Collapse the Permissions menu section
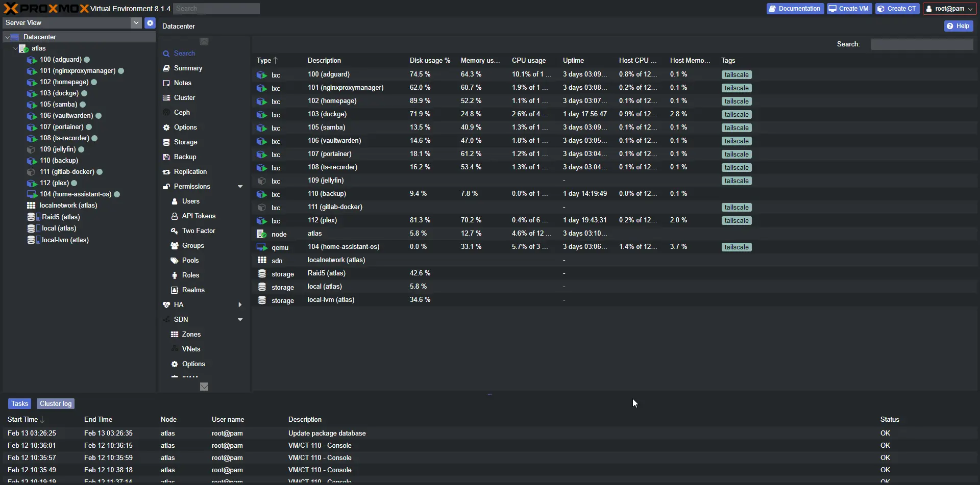Viewport: 980px width, 485px height. pos(240,187)
